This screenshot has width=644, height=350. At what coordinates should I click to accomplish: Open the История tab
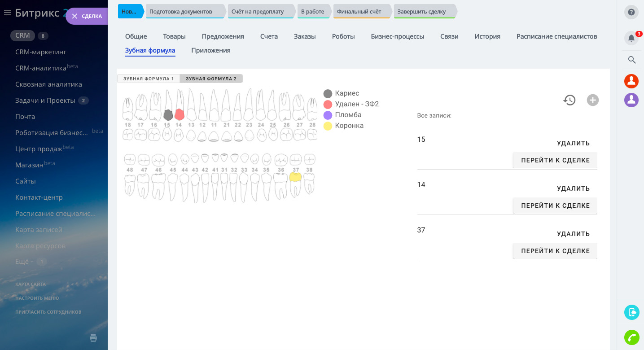point(487,36)
